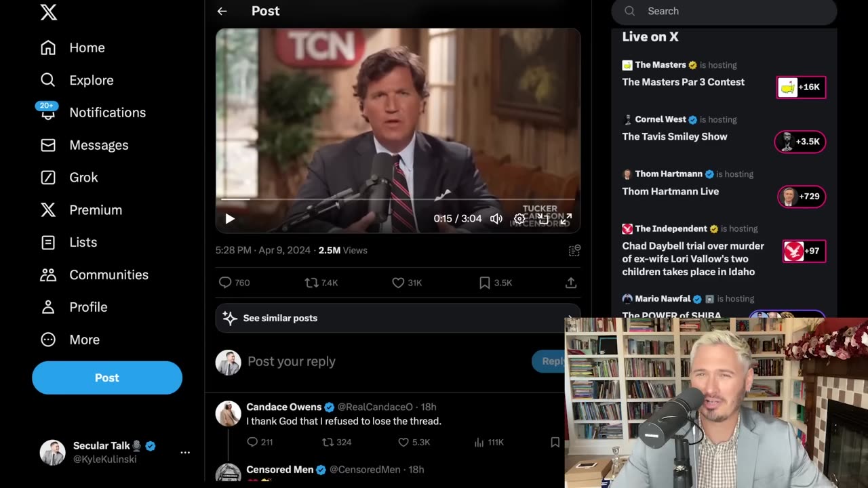
Task: Open the reader icon beside the view count
Action: 574,251
